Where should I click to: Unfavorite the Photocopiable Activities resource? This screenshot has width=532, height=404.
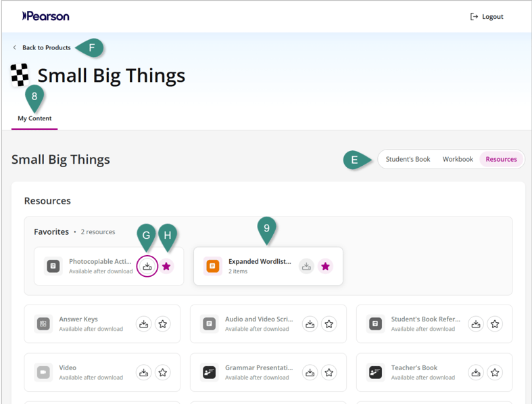pyautogui.click(x=166, y=267)
